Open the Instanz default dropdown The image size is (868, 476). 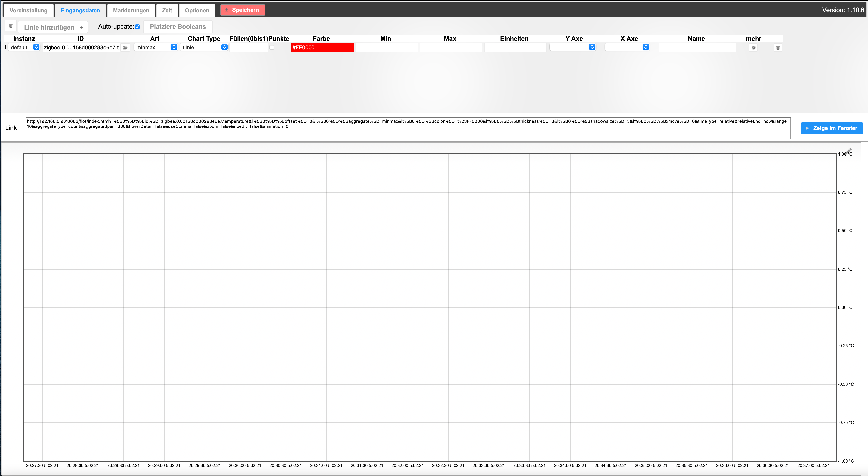[24, 47]
